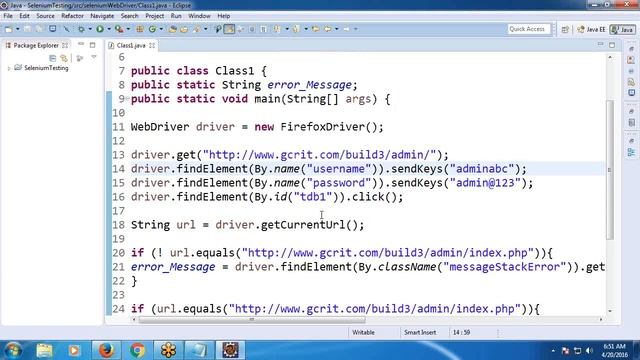Image resolution: width=640 pixels, height=360 pixels.
Task: Click the Open Perspective icon
Action: point(565,29)
